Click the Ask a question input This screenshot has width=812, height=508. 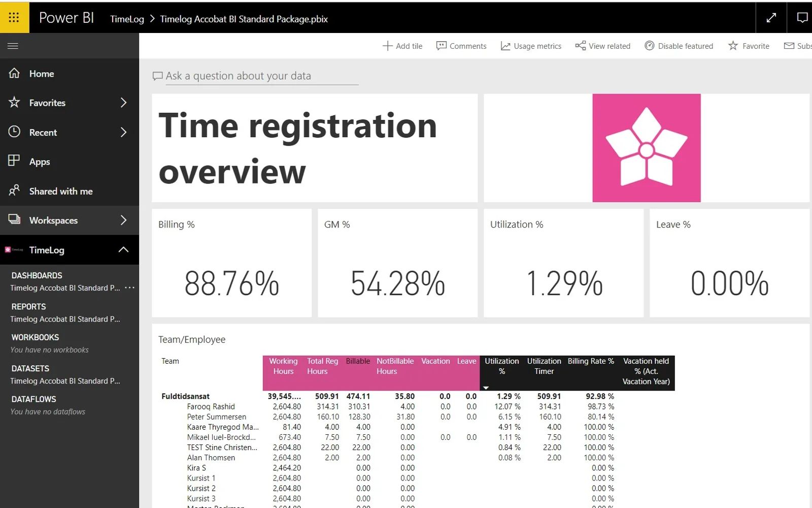click(x=262, y=76)
